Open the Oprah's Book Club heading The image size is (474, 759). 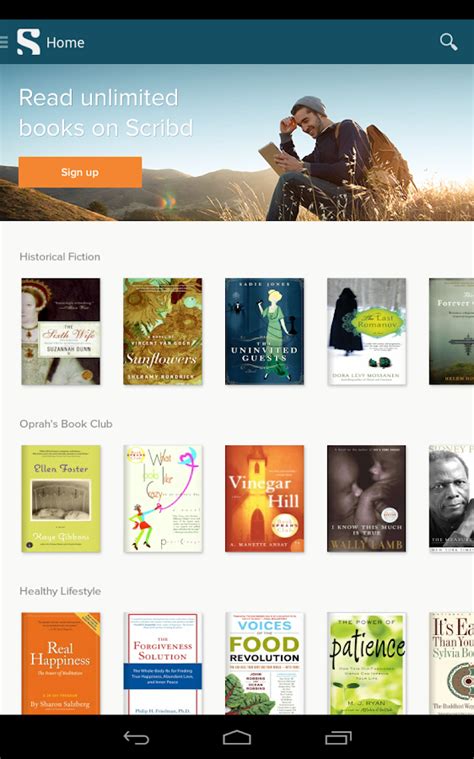[x=66, y=424]
